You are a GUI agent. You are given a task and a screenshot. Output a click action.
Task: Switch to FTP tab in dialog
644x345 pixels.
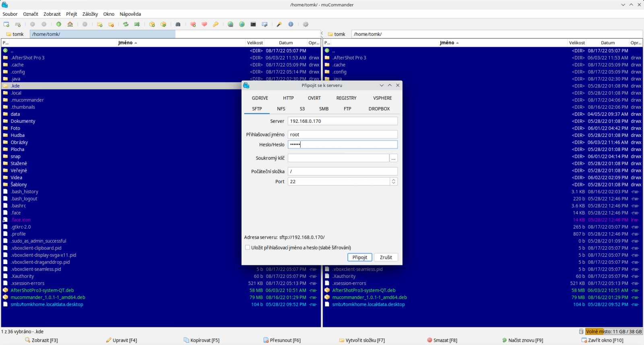347,109
